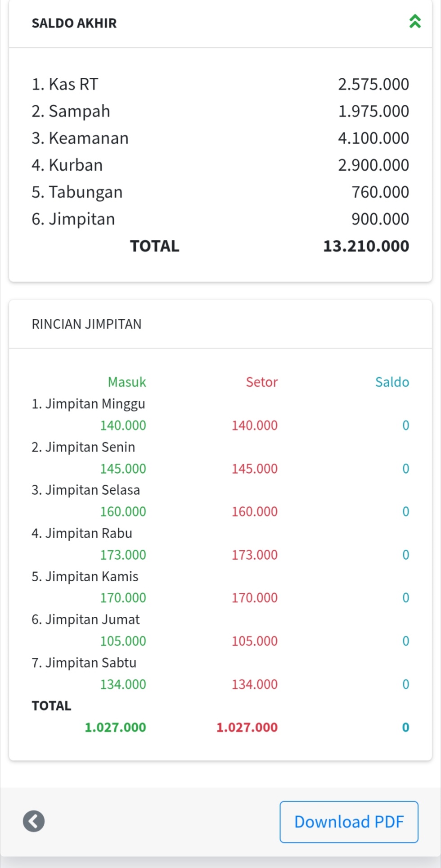Select the Jimpitan Rabu row label

(82, 533)
